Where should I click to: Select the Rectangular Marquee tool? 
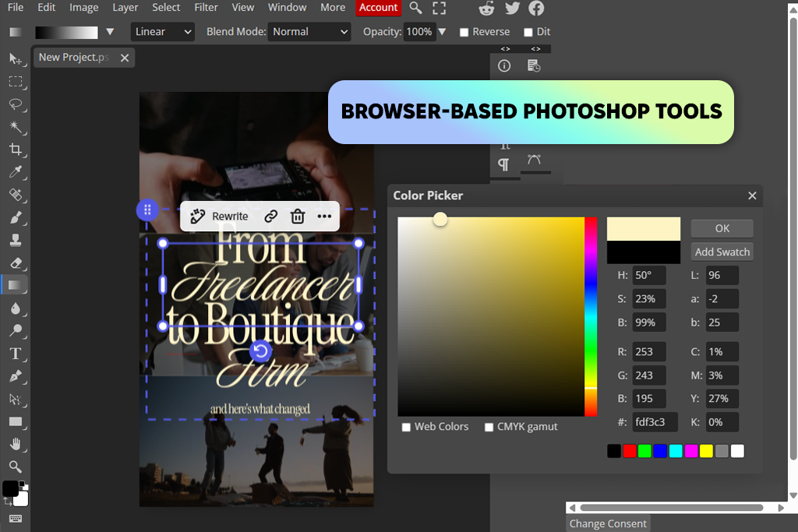tap(16, 81)
